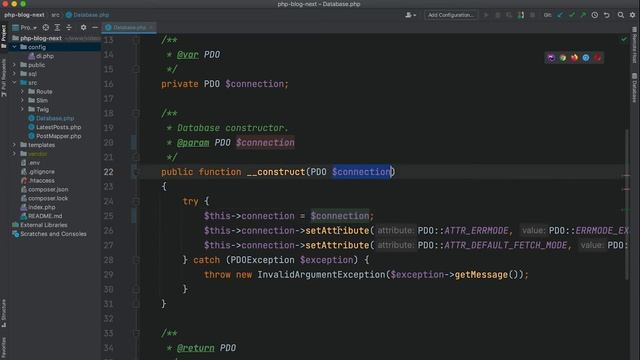
Task: Click the Run with Coverage icon
Action: (x=509, y=15)
